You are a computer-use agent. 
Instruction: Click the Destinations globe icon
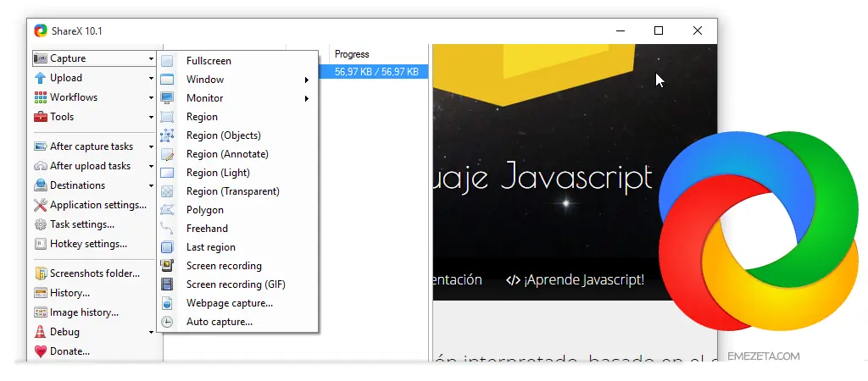click(x=41, y=185)
